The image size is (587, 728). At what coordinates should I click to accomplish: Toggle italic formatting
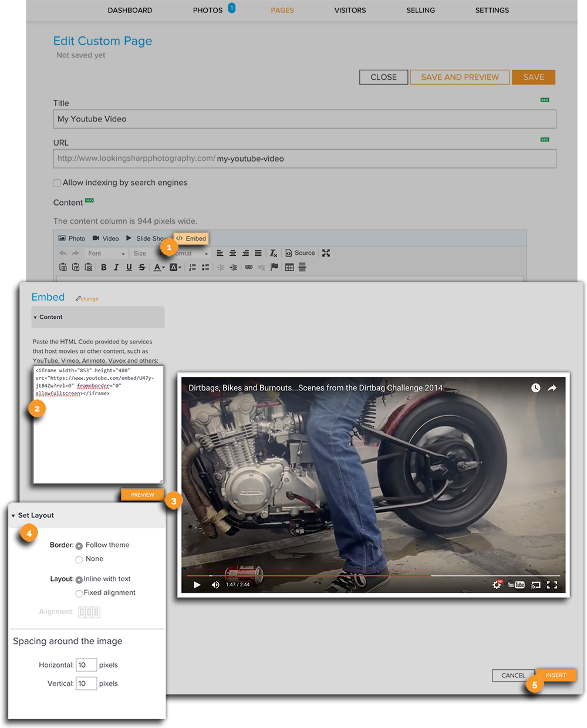[116, 267]
